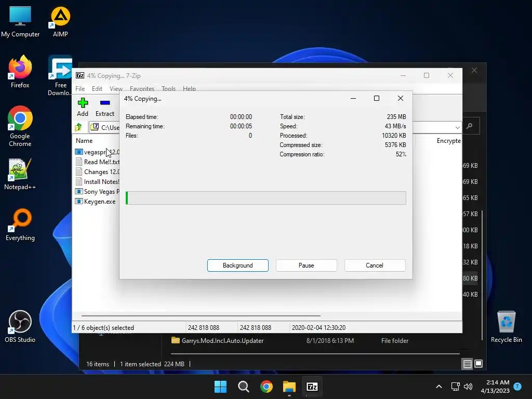
Task: Click the Explorer search magnifier icon
Action: [470, 126]
